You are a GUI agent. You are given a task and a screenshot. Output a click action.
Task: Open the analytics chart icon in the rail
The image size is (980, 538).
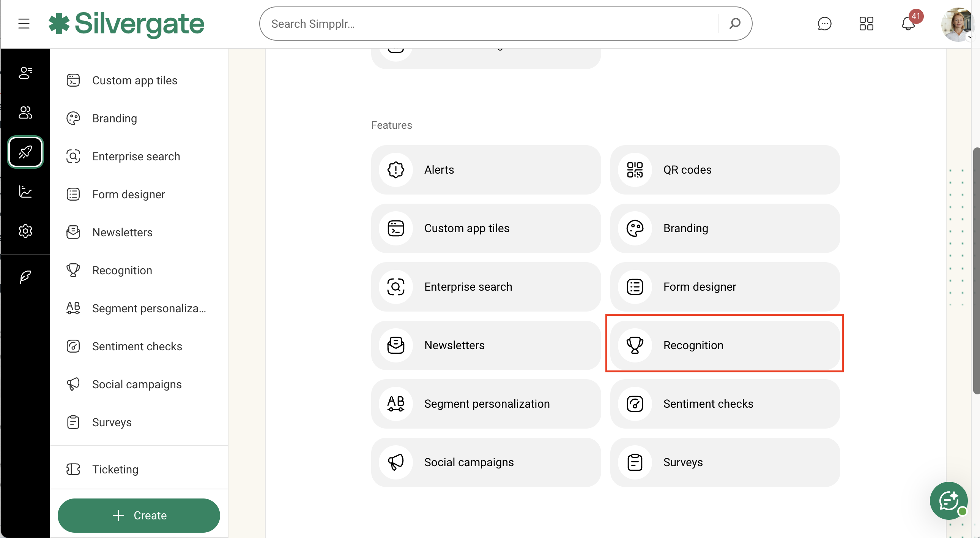[x=25, y=191]
